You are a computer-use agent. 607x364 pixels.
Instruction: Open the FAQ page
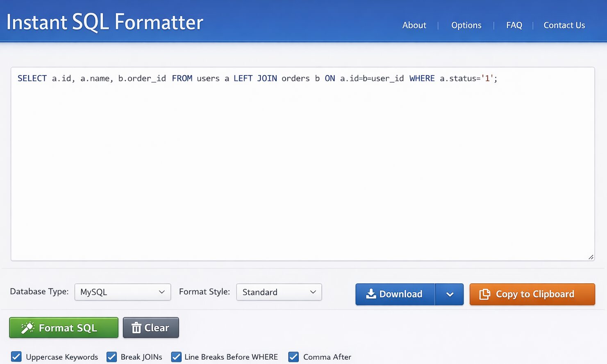pos(514,25)
